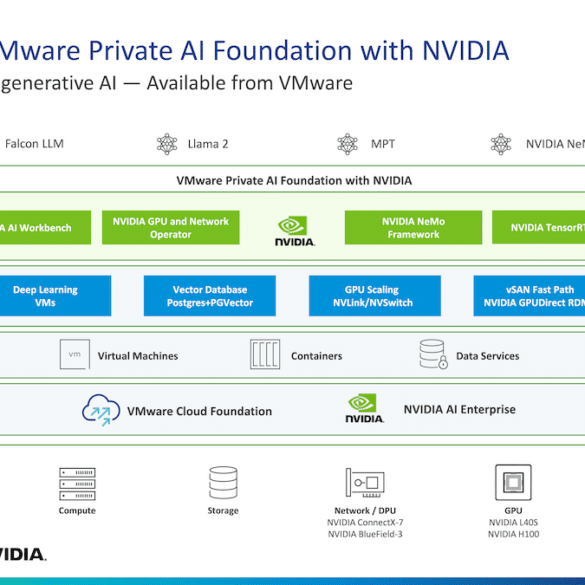Click the MPT label
This screenshot has width=585, height=585.
click(x=383, y=144)
